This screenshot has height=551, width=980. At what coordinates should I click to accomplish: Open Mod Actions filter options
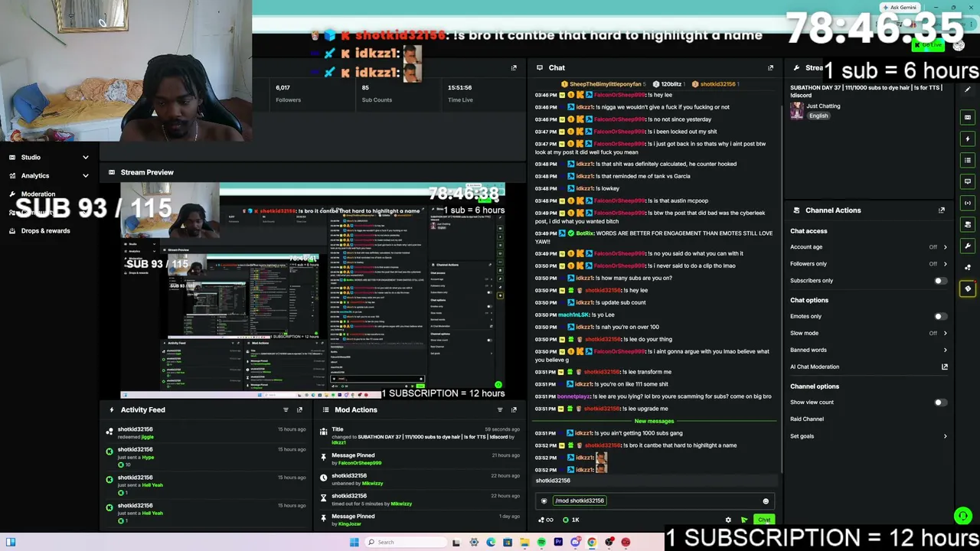pyautogui.click(x=500, y=409)
